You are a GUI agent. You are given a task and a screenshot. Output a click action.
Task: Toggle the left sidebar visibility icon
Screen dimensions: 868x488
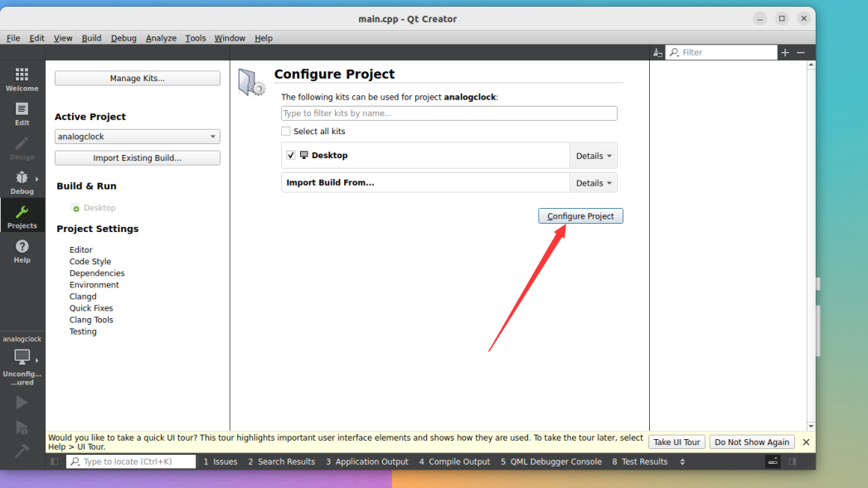[x=54, y=461]
